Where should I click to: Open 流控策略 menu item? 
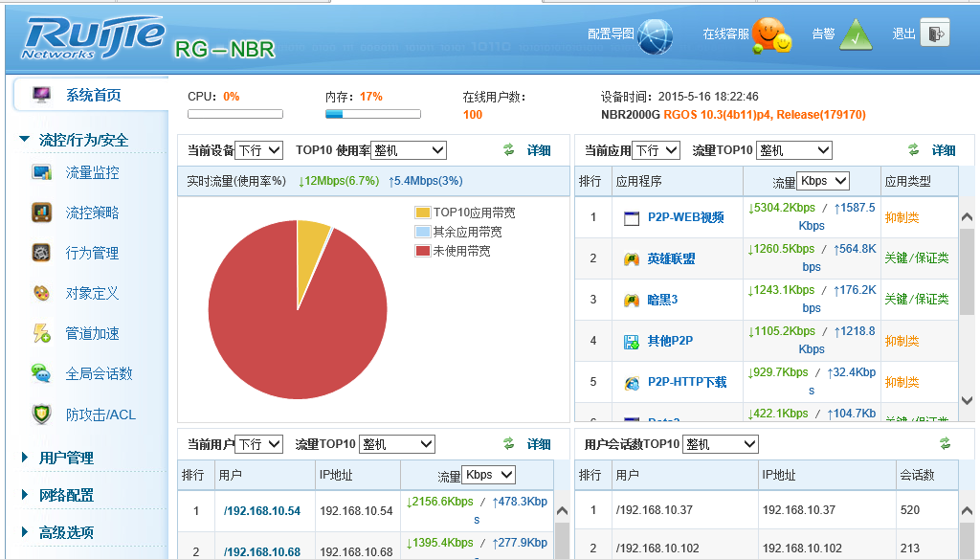(x=93, y=213)
